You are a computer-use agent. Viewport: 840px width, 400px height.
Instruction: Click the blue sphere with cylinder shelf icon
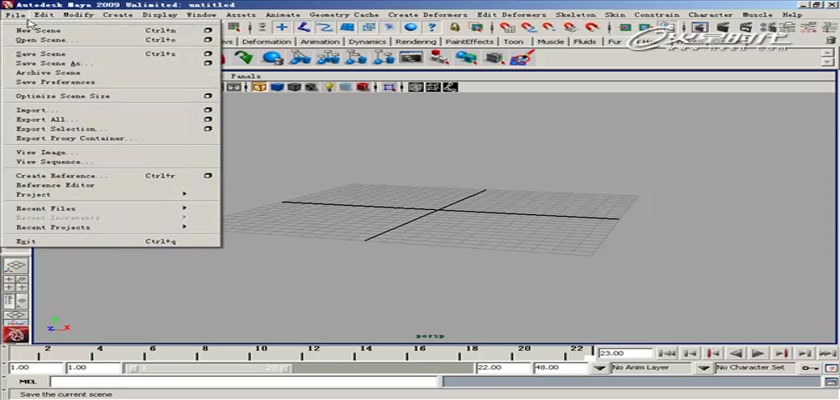click(x=272, y=57)
